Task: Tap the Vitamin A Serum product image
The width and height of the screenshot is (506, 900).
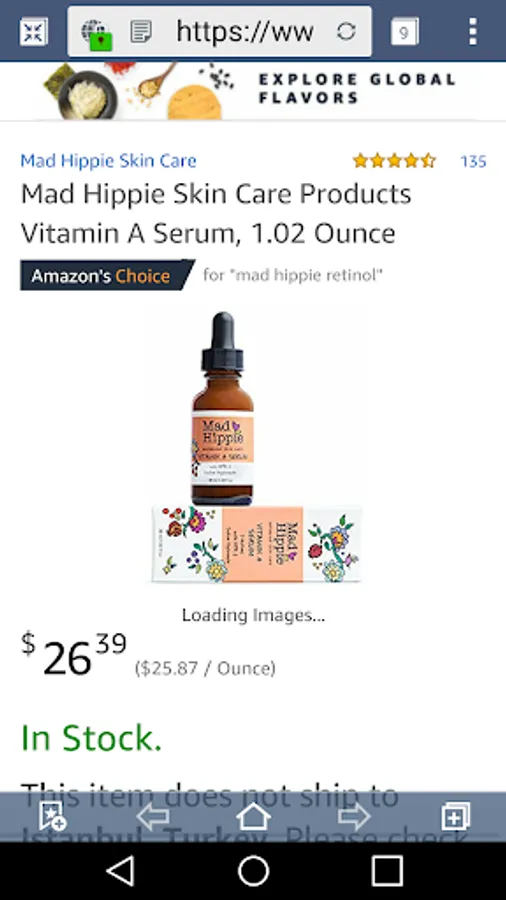Action: click(x=256, y=448)
